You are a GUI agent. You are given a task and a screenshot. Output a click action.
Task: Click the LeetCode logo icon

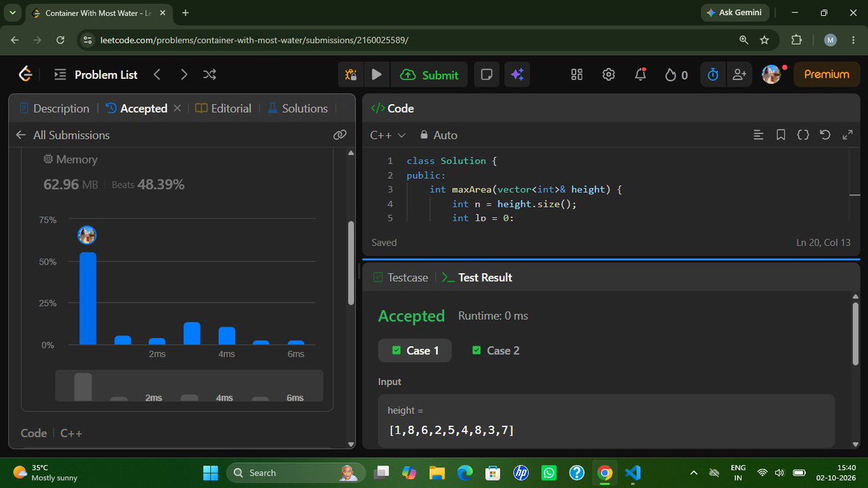tap(26, 74)
